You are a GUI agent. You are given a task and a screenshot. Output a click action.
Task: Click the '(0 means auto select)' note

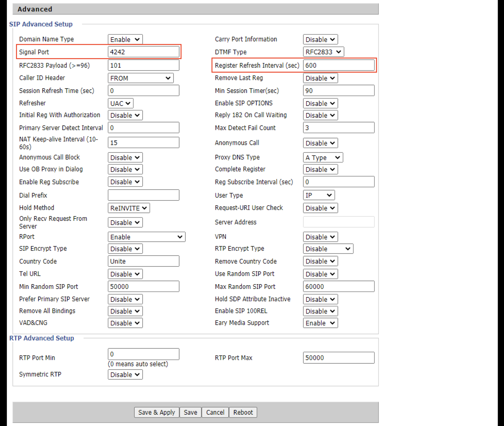[138, 364]
